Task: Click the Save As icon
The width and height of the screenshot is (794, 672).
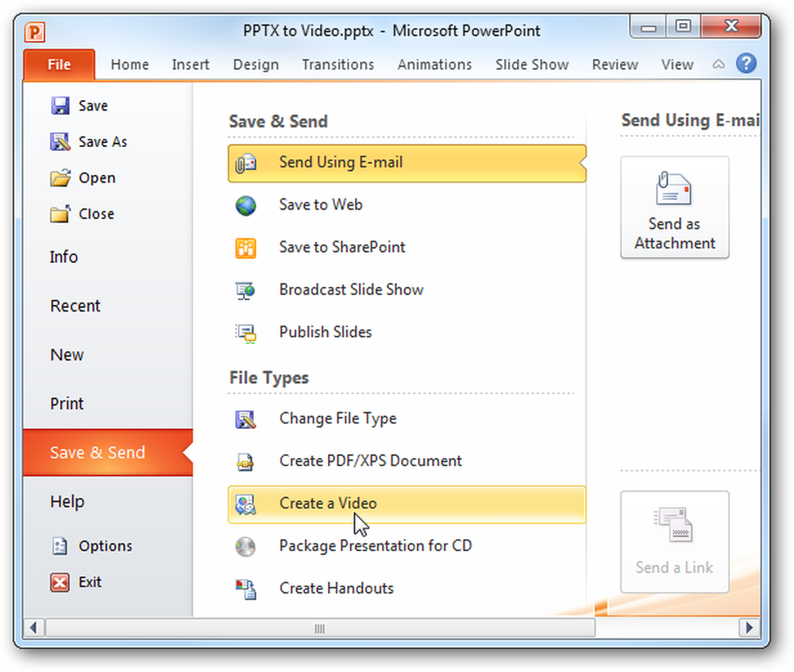Action: pos(60,142)
